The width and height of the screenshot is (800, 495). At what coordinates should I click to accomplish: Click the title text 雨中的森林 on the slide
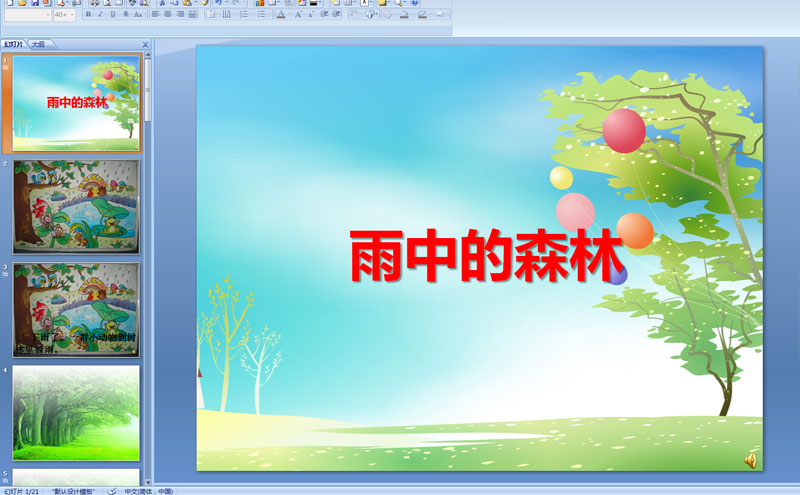click(487, 255)
